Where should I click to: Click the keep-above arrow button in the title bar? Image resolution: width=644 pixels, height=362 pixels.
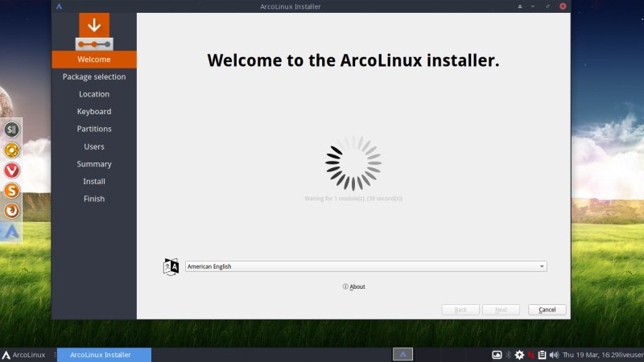pos(520,6)
